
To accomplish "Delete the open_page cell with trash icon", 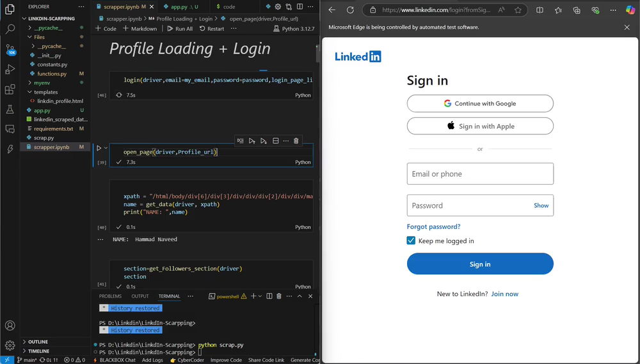I will point(296,141).
